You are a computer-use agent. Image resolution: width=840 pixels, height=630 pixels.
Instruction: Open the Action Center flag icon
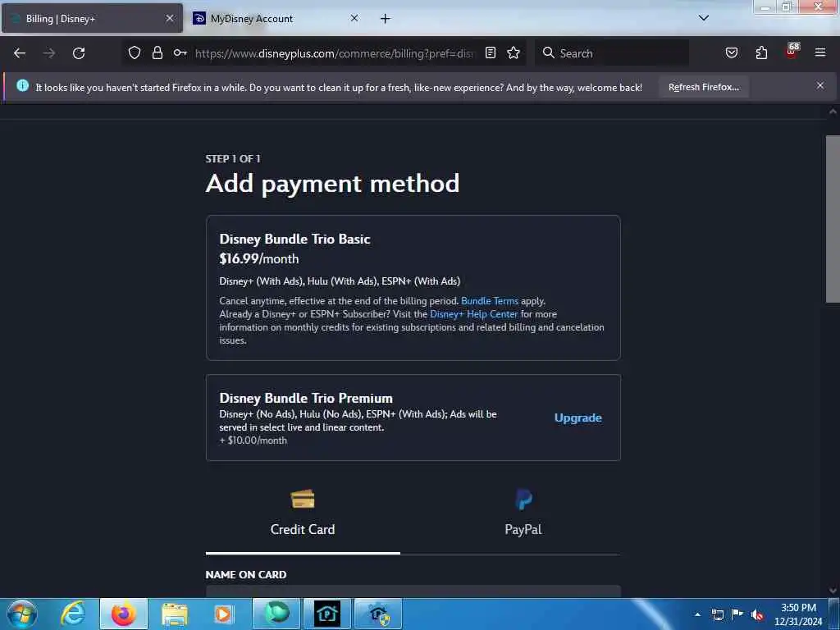pyautogui.click(x=737, y=614)
